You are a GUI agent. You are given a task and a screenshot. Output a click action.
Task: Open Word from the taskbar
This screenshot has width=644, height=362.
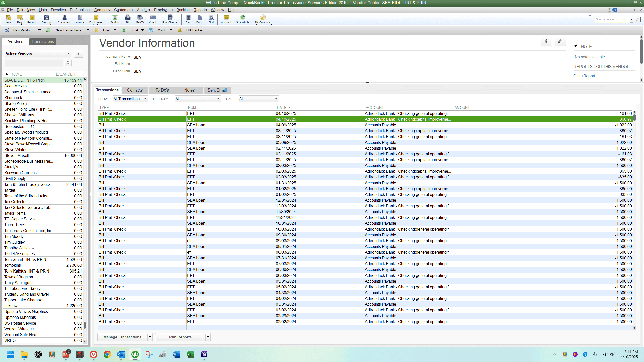tap(176, 354)
